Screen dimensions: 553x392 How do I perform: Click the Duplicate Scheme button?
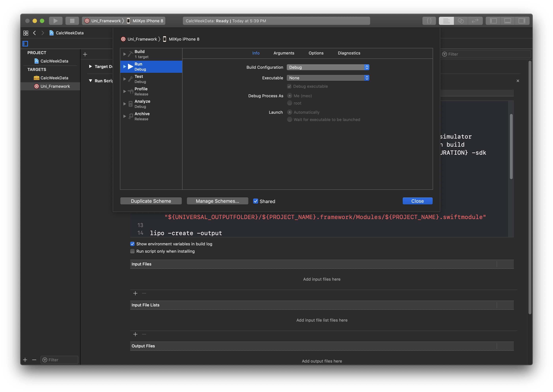(151, 201)
